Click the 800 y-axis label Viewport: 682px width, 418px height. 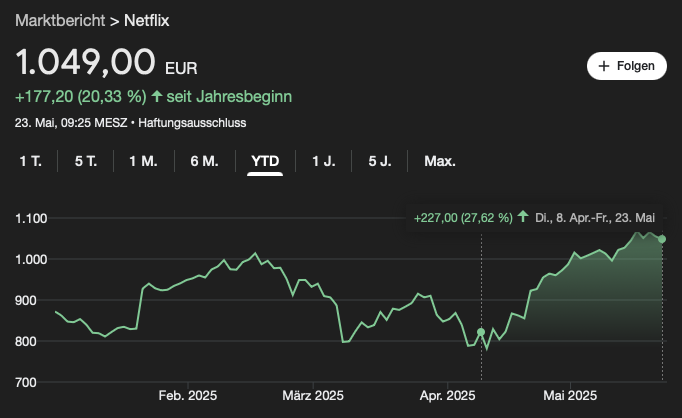pyautogui.click(x=26, y=341)
